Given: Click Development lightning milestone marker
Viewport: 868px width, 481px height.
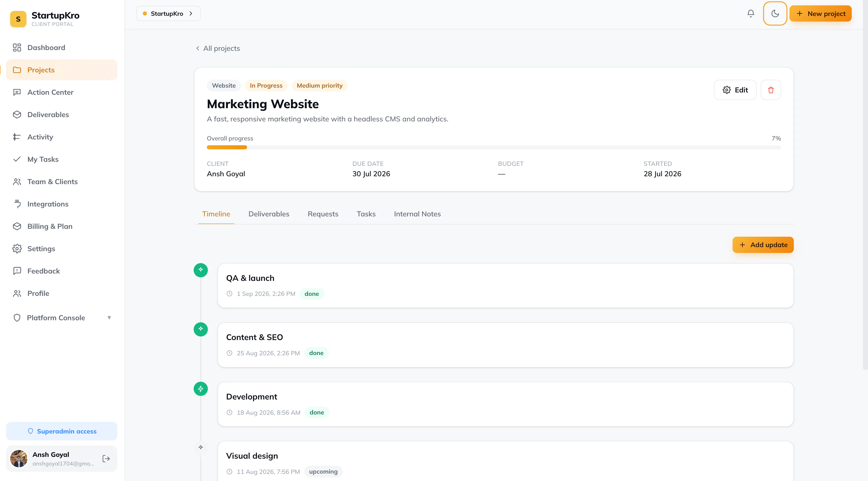Looking at the screenshot, I should [201, 389].
